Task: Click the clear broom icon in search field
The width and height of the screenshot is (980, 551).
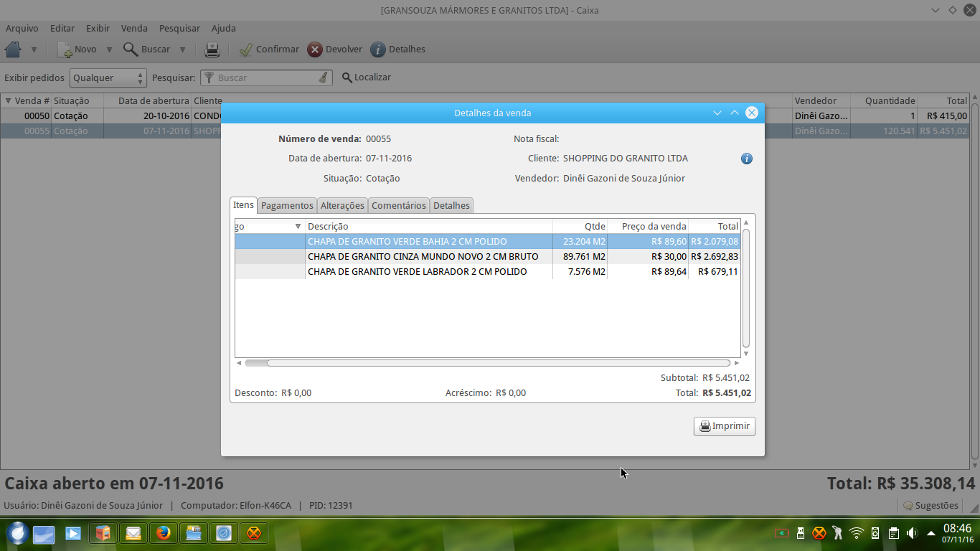Action: coord(324,77)
